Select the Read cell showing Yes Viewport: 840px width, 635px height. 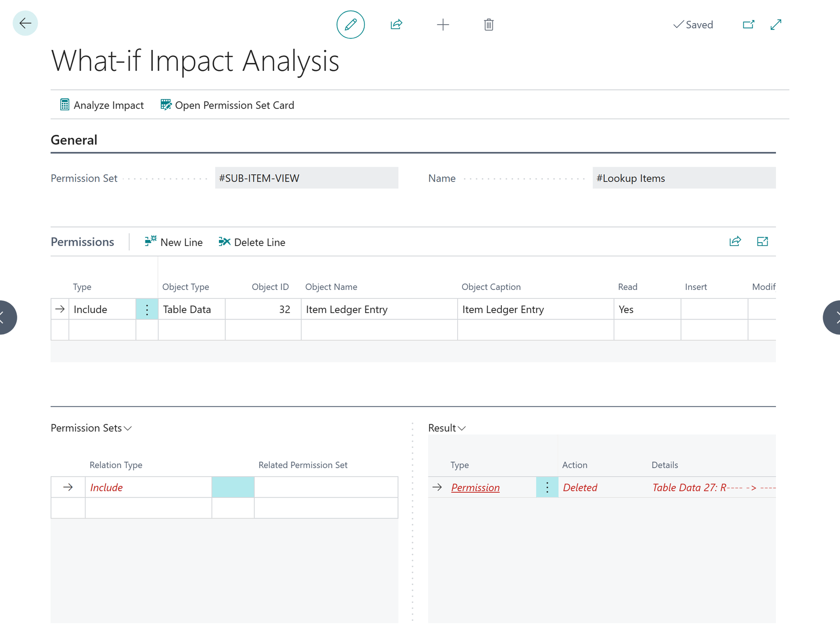(647, 309)
